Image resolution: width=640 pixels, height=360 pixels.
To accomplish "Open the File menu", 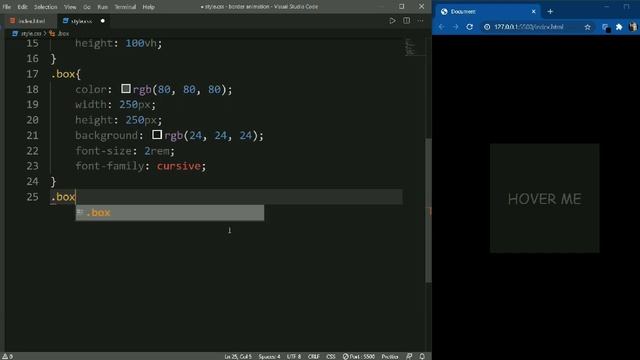I will pyautogui.click(x=7, y=7).
